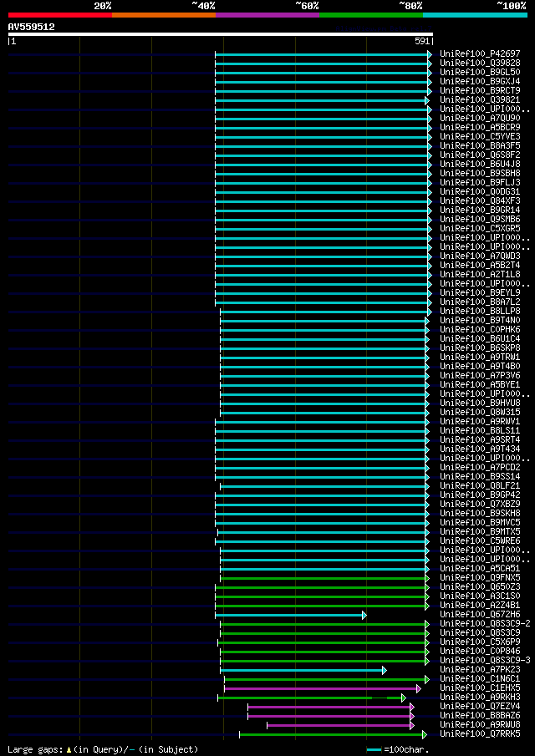Select the UniRef100_B8LLP8 label

(480, 311)
